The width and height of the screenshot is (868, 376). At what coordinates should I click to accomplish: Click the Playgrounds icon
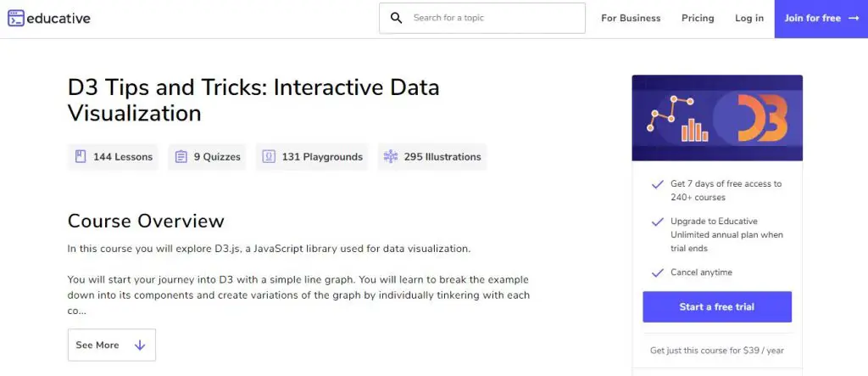tap(269, 156)
